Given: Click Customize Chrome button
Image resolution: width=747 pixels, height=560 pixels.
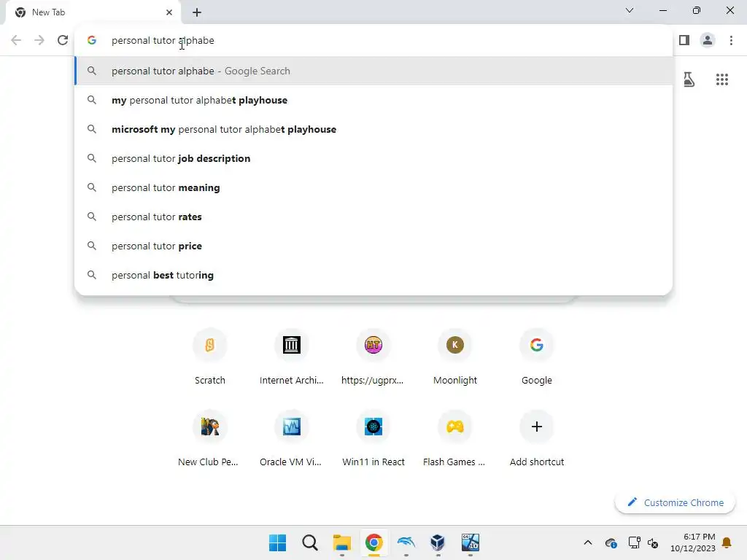Looking at the screenshot, I should click(675, 502).
